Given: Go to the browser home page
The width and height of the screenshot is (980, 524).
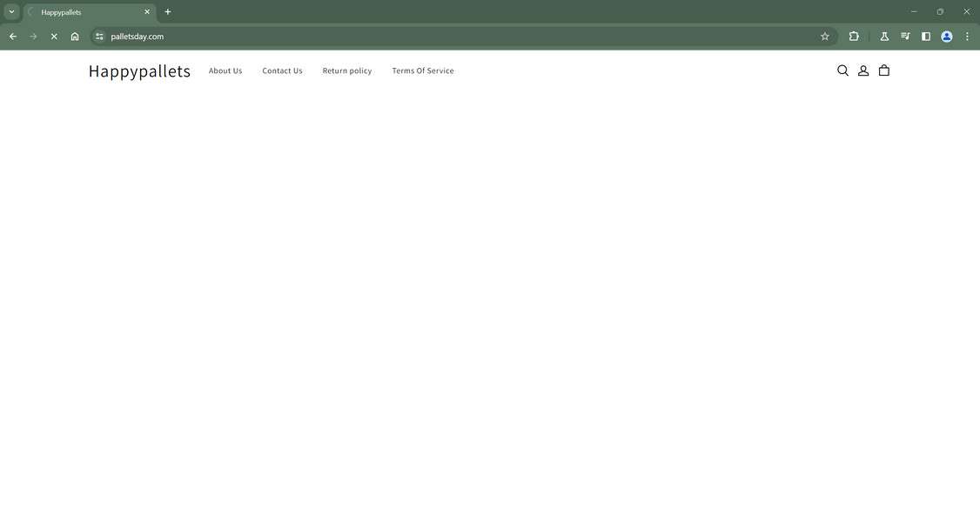Looking at the screenshot, I should 74,36.
